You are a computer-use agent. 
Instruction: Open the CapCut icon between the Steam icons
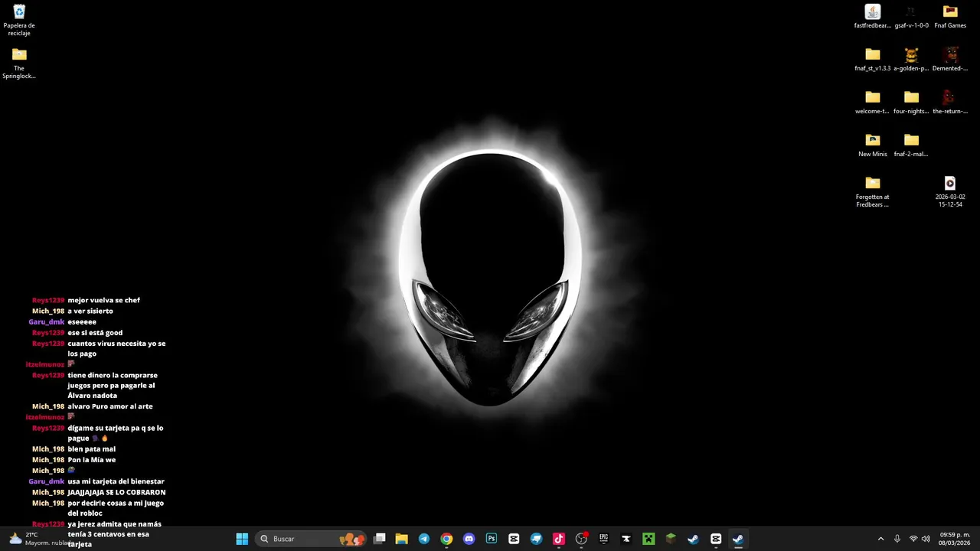pos(716,539)
